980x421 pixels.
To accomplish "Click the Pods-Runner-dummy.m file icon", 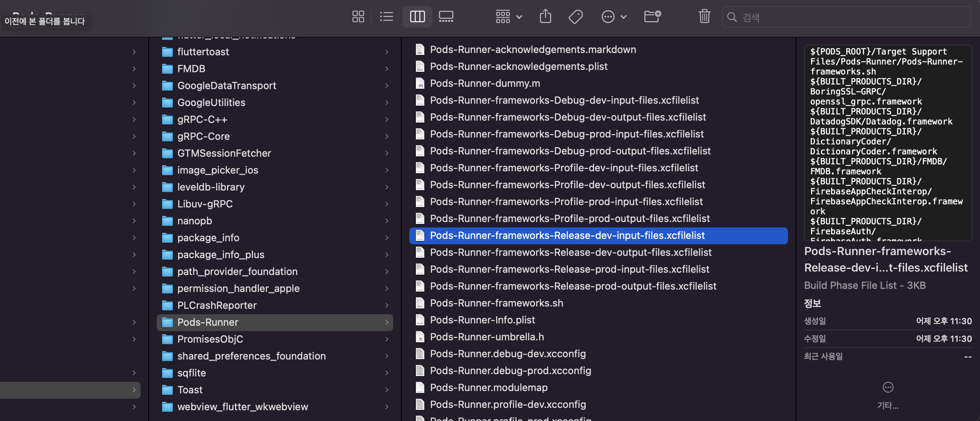I will (x=420, y=83).
